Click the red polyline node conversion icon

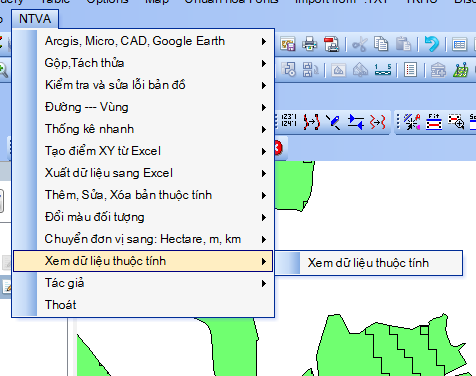(x=312, y=122)
